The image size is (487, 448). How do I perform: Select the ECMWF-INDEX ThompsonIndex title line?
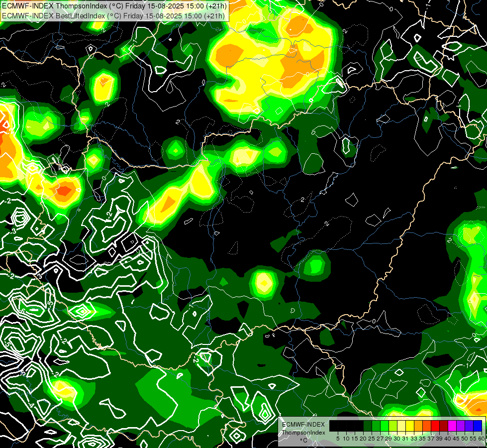point(114,5)
